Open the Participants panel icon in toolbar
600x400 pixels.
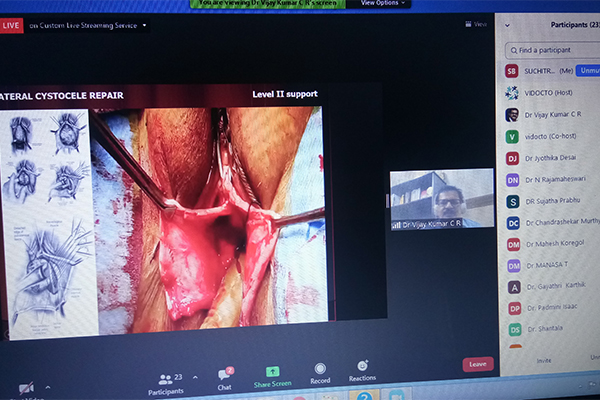tap(165, 378)
